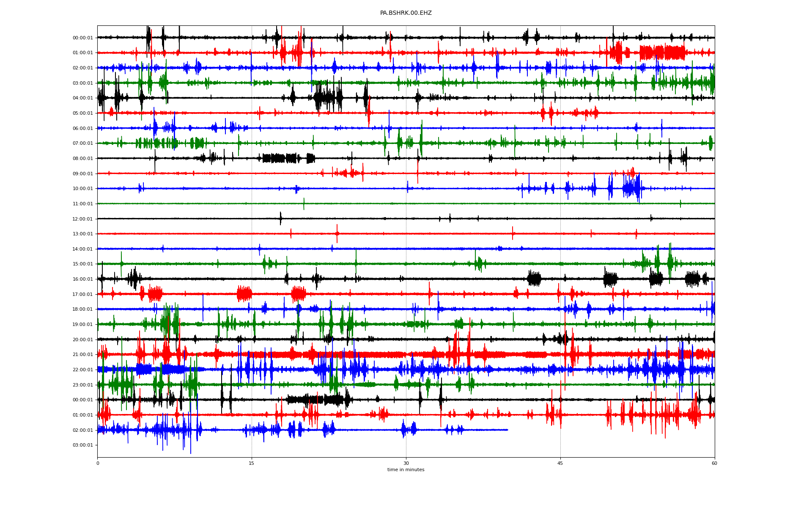Click the 10:00:01 row time label
This screenshot has width=812, height=508.
click(82, 189)
